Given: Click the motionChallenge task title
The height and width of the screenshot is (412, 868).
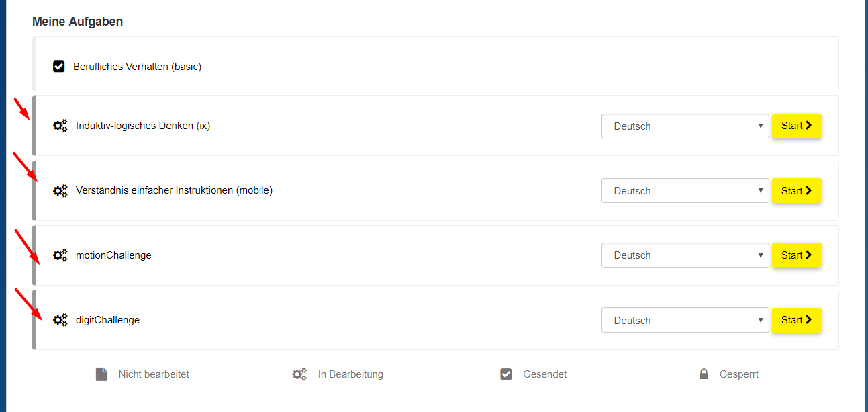Looking at the screenshot, I should 113,255.
